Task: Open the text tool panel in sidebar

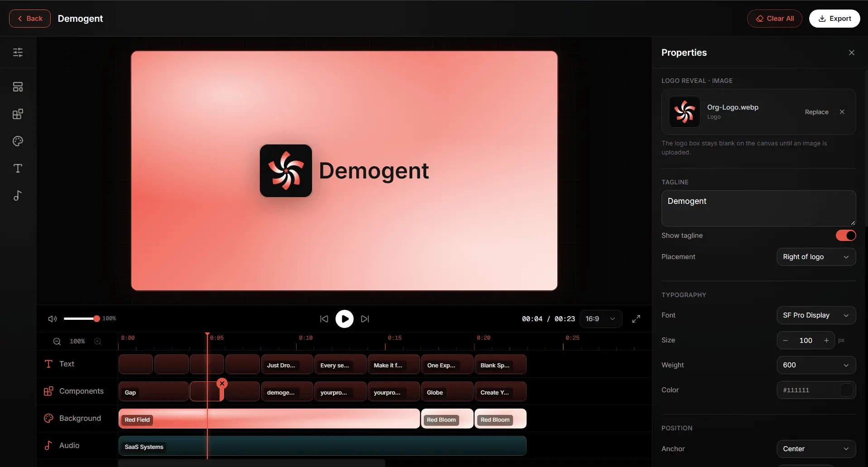Action: [x=18, y=169]
